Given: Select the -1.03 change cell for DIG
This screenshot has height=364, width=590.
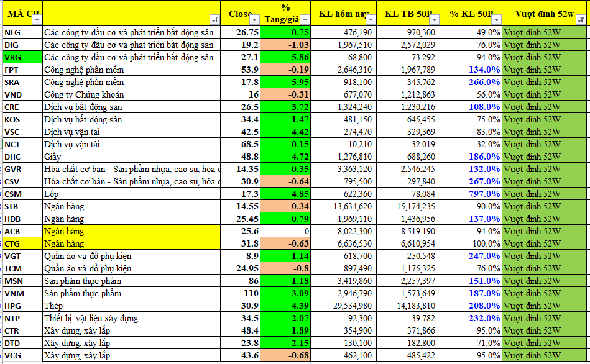Looking at the screenshot, I should [x=286, y=45].
